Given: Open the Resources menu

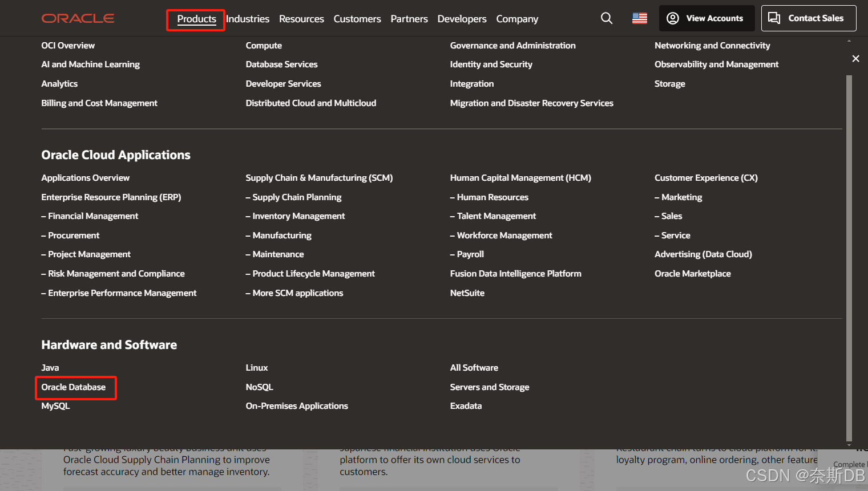Looking at the screenshot, I should (x=301, y=19).
